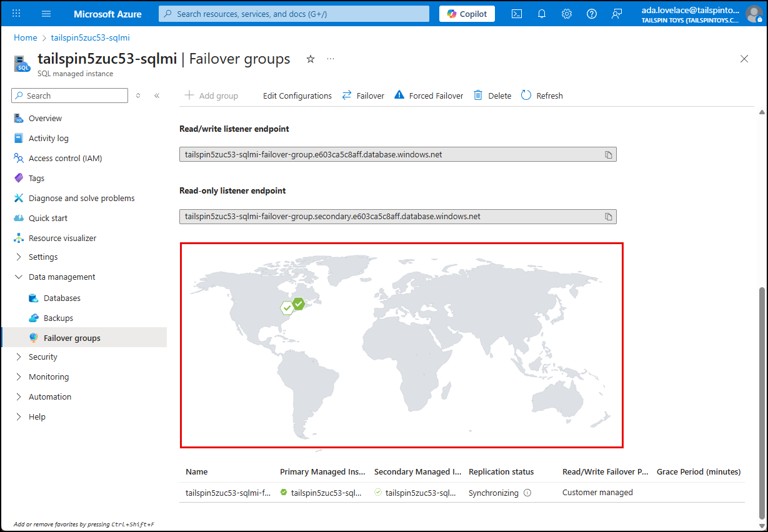Open Access control (IAM)
The height and width of the screenshot is (532, 768).
point(64,158)
